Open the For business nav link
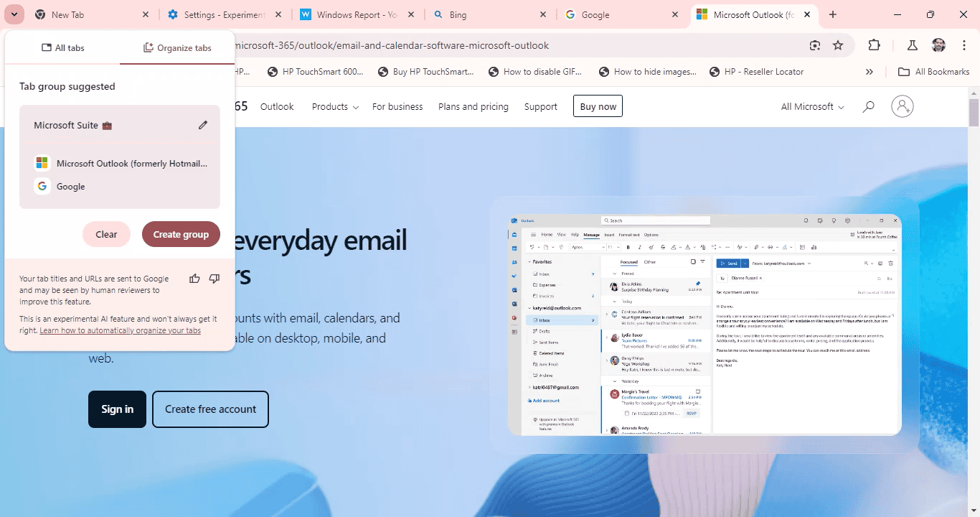The width and height of the screenshot is (980, 517). tap(397, 106)
